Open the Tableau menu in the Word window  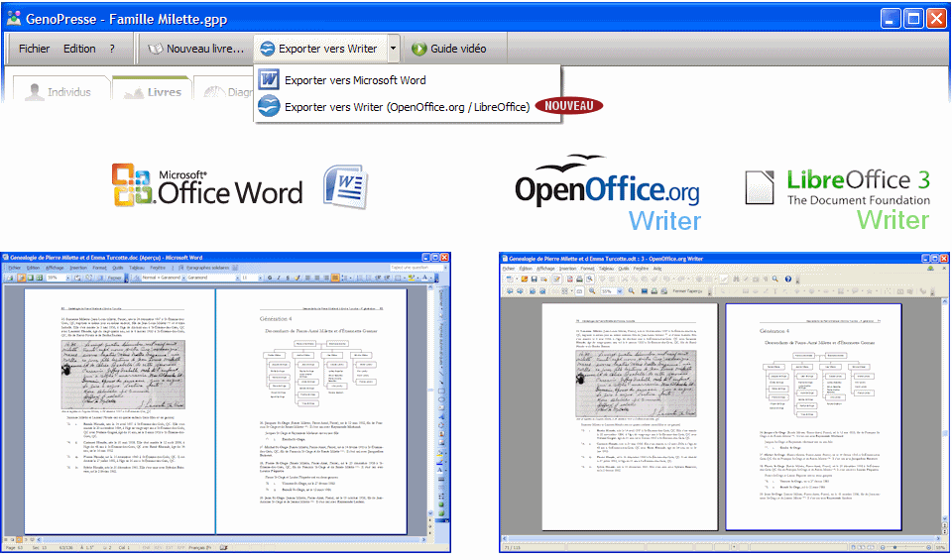137,268
